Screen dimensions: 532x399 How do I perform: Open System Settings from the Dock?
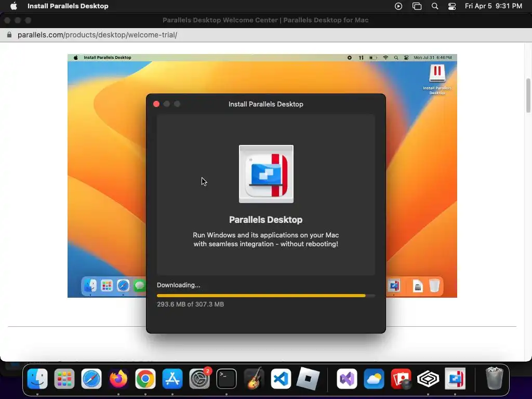coord(199,379)
